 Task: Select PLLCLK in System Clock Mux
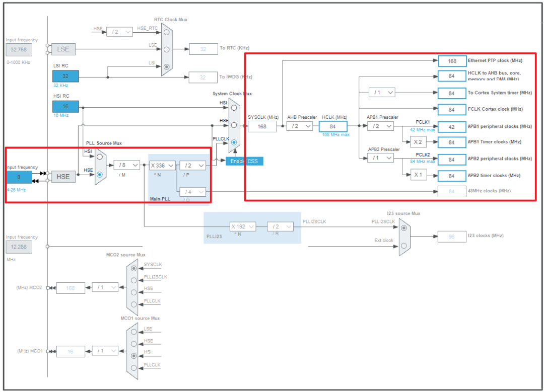[234, 142]
